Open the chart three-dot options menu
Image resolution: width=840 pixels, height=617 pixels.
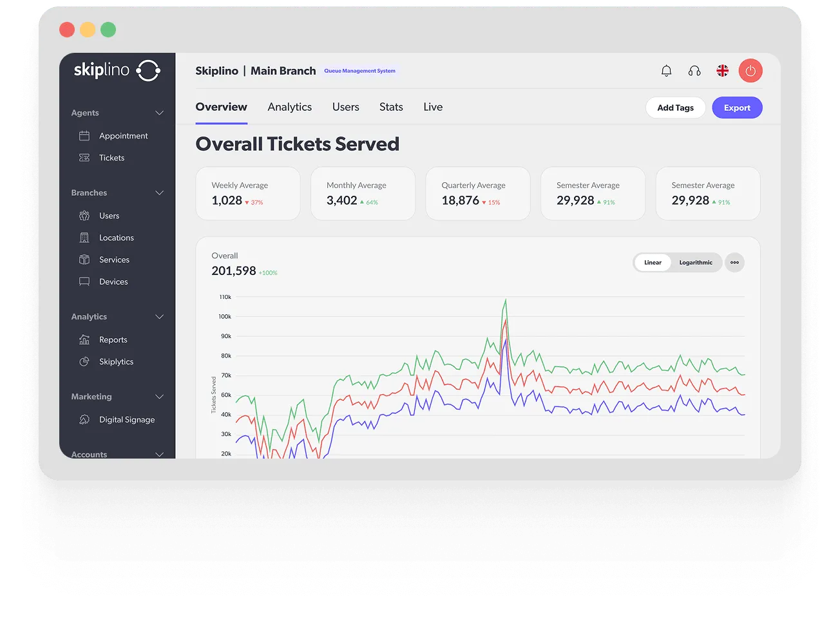click(x=734, y=263)
